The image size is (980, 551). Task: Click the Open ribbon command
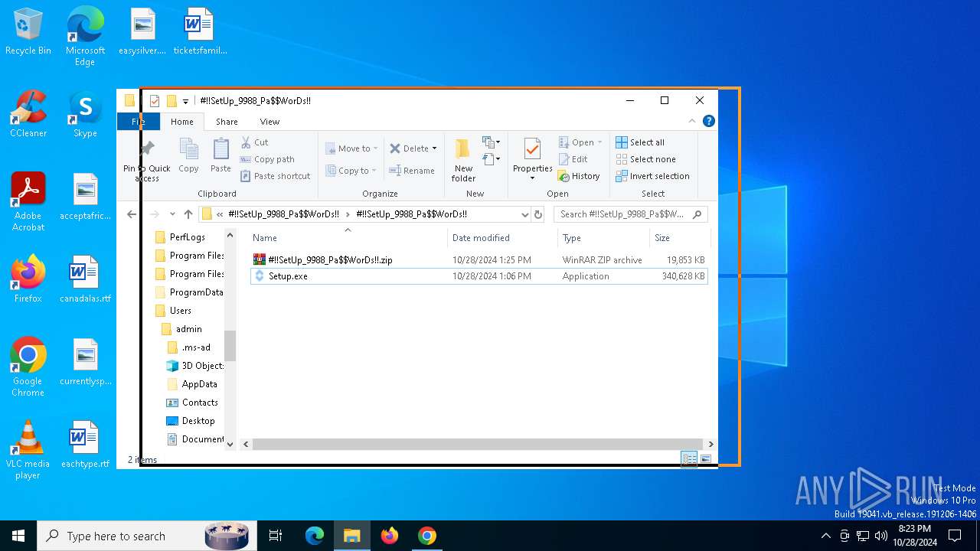click(x=580, y=142)
